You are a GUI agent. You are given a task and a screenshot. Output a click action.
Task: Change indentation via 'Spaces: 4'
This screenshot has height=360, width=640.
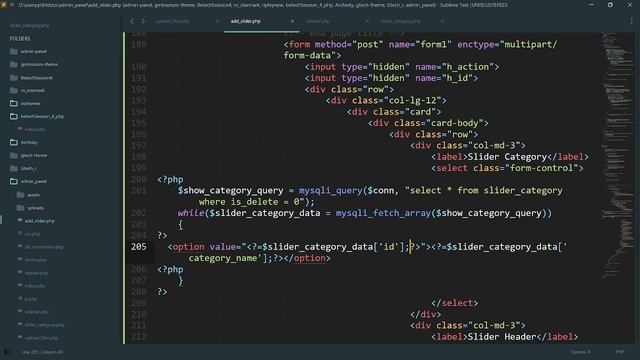tap(580, 352)
